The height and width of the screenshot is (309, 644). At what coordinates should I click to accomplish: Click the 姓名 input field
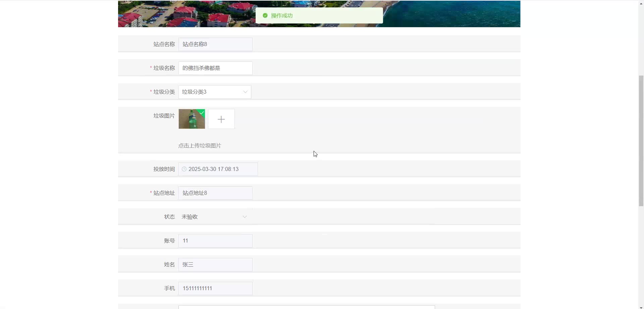click(x=215, y=265)
